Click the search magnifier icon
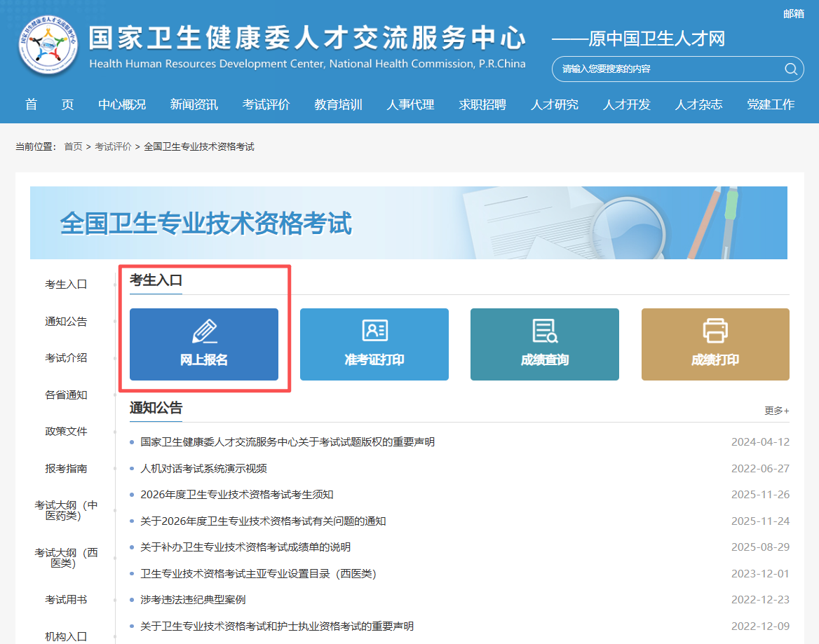The image size is (819, 644). point(790,69)
